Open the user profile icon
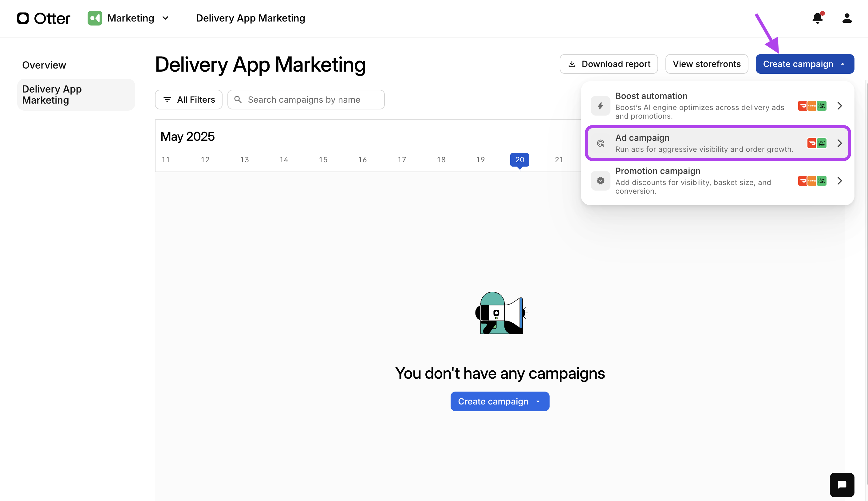This screenshot has height=501, width=868. pyautogui.click(x=847, y=18)
